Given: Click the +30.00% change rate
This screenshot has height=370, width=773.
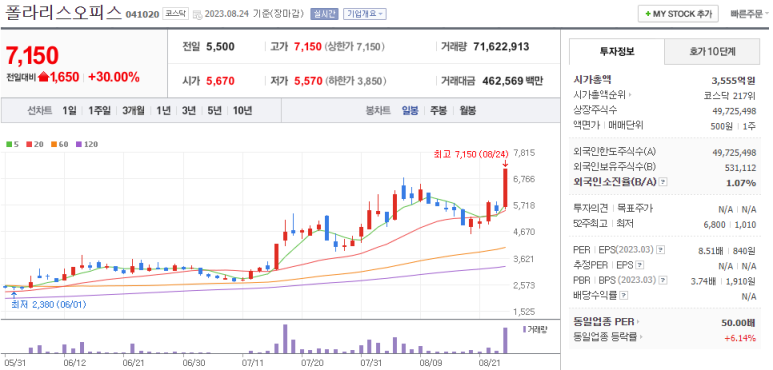Looking at the screenshot, I should pyautogui.click(x=114, y=77).
